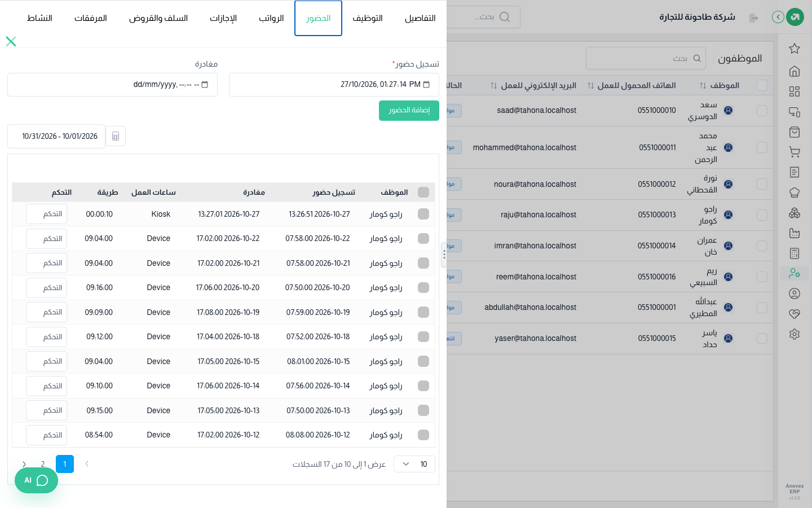This screenshot has height=508, width=812.
Task: Open the shopping cart icon in sidebar
Action: click(795, 152)
